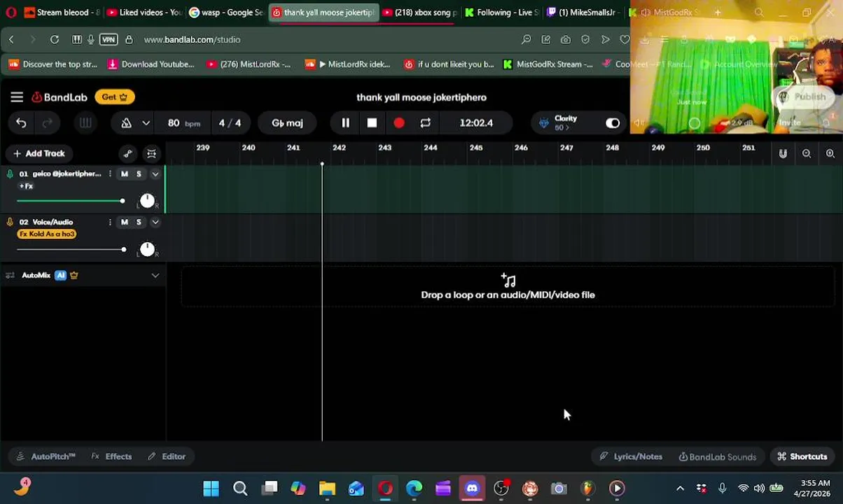Toggle snap to grid magnet icon

click(x=783, y=153)
